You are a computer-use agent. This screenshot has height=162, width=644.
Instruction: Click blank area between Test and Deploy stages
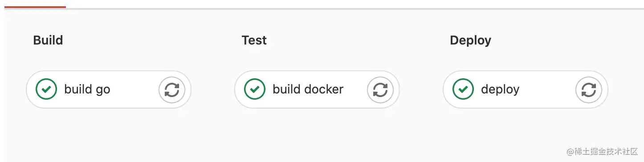[x=421, y=89]
